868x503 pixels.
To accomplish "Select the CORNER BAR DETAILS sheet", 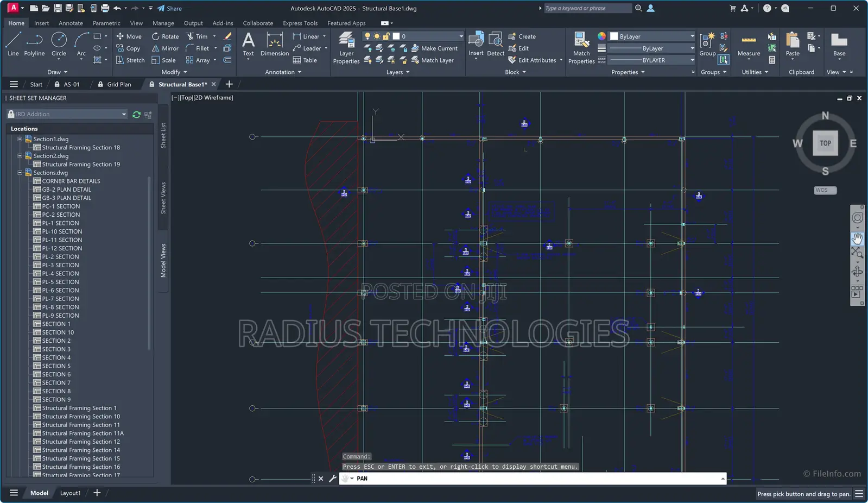I will [x=71, y=181].
